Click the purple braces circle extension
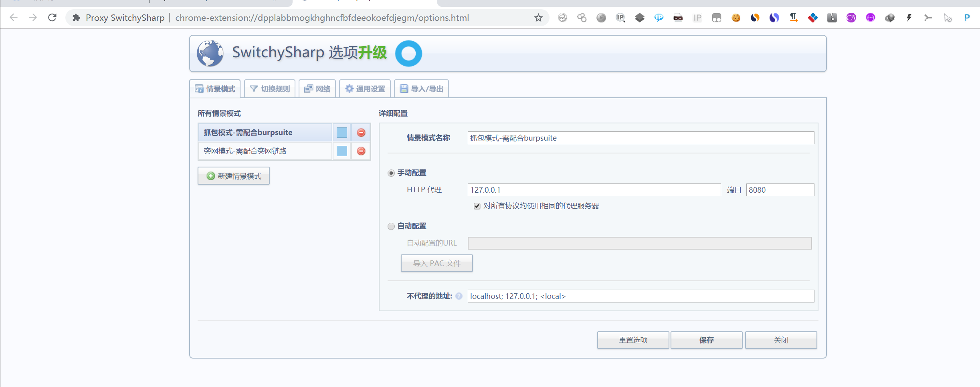980x387 pixels. [x=871, y=18]
